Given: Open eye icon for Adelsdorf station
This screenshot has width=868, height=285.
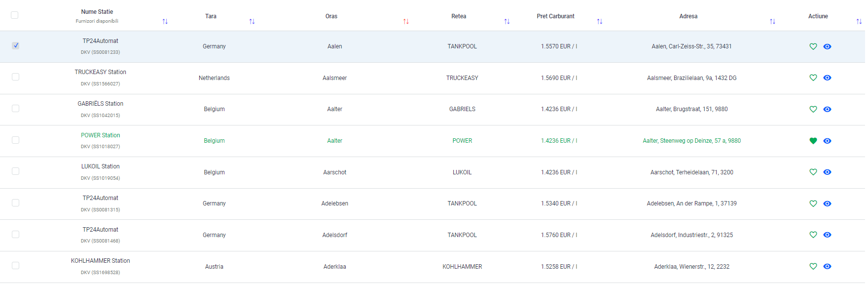Looking at the screenshot, I should coord(827,235).
